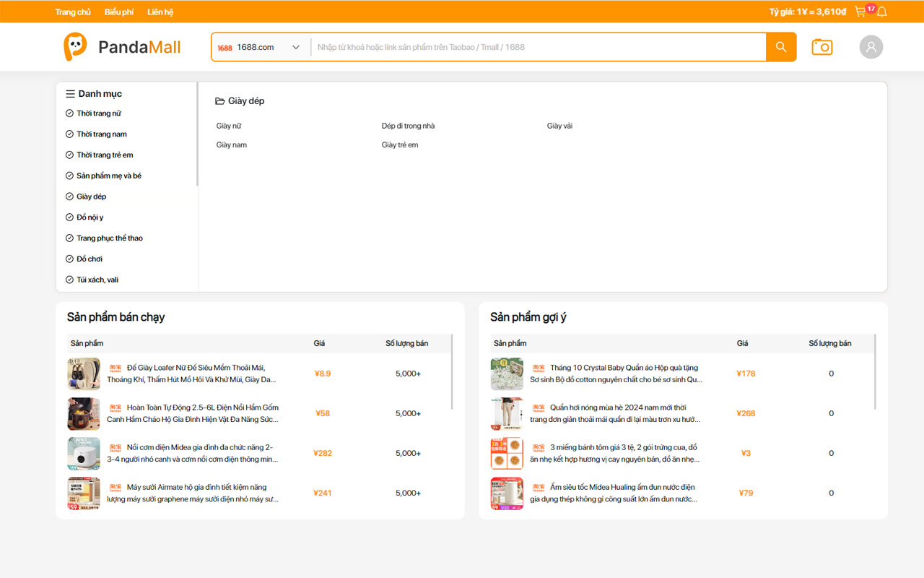Click Taobao badge on Loafer shoe row
The width and height of the screenshot is (924, 578).
click(115, 368)
